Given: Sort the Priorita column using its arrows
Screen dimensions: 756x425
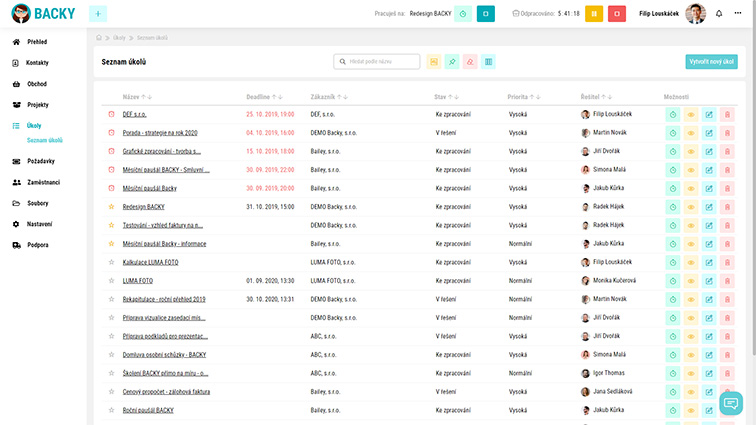Looking at the screenshot, I should (533, 97).
